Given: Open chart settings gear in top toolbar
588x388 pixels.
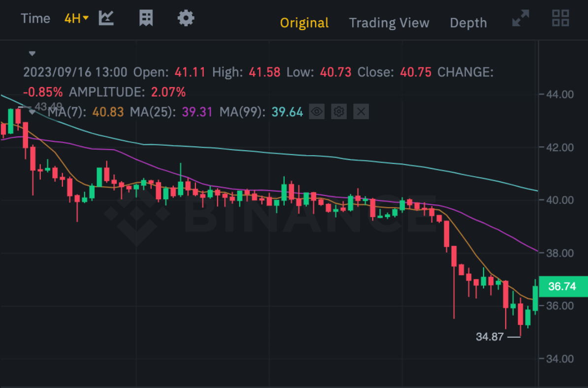Looking at the screenshot, I should [186, 19].
